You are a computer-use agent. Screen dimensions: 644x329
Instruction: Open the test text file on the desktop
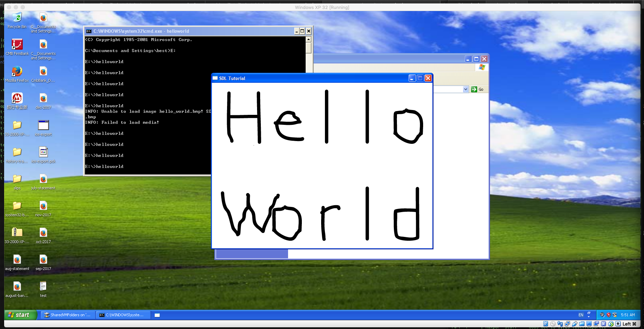click(x=43, y=286)
